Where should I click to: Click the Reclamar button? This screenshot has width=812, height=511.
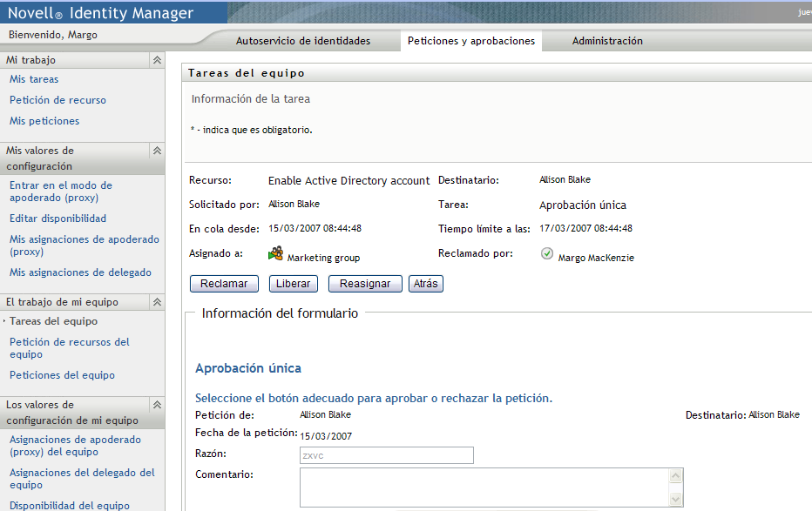pyautogui.click(x=224, y=284)
